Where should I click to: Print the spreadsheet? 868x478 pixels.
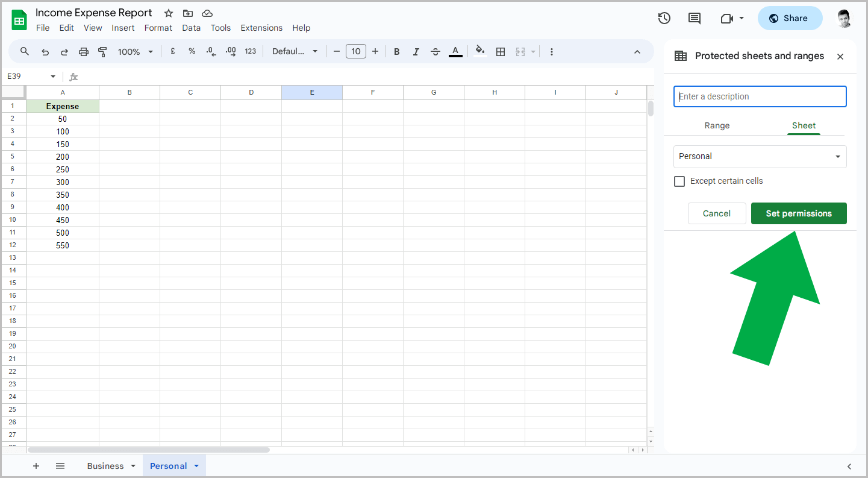pos(84,52)
